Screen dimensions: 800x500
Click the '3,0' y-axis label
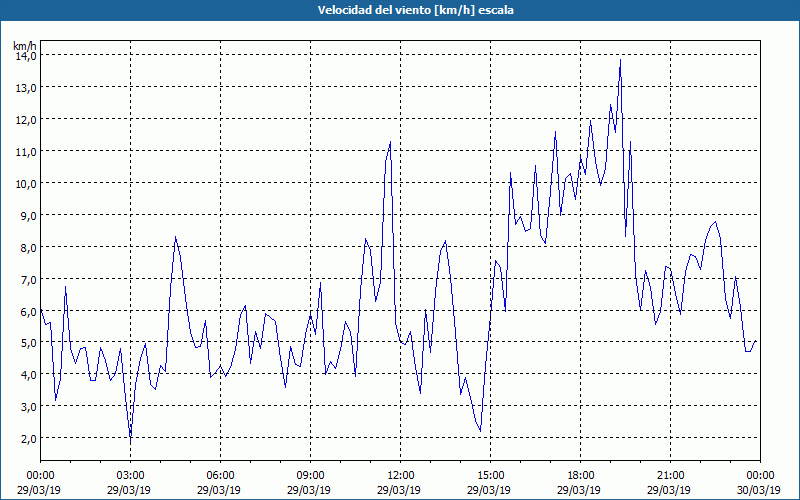pyautogui.click(x=28, y=407)
